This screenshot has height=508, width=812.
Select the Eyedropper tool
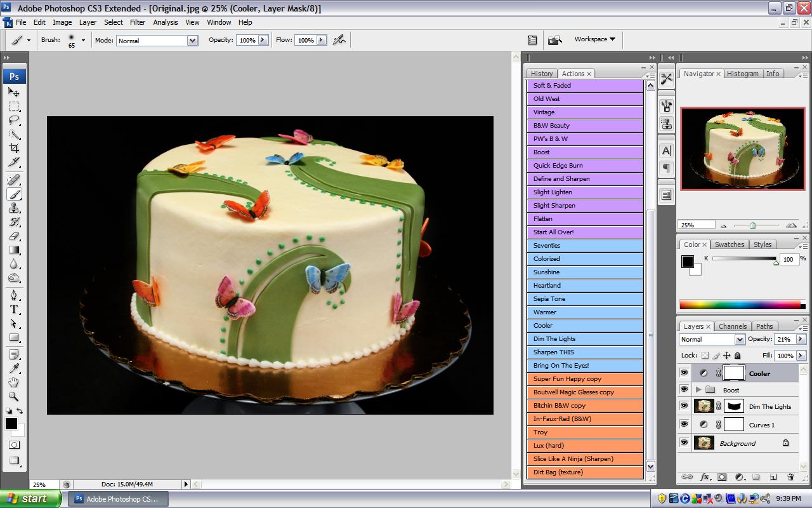tap(14, 368)
